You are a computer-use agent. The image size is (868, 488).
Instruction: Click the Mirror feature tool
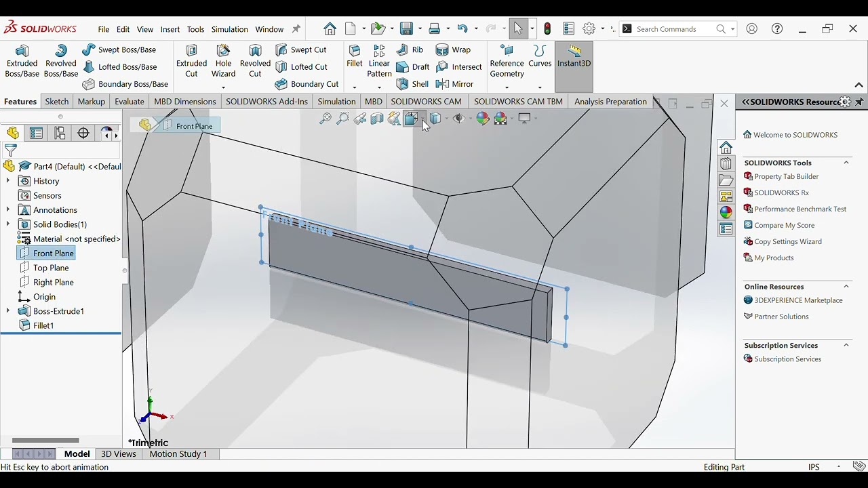pos(454,84)
